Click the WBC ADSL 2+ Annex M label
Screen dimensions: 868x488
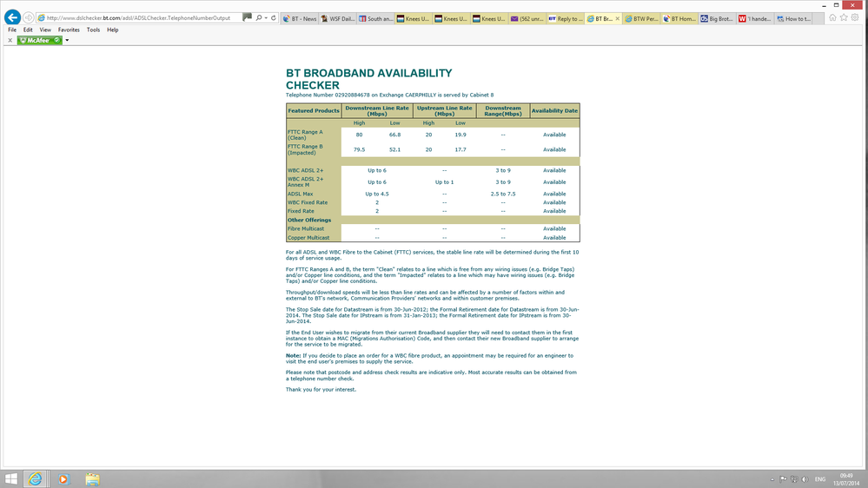(x=306, y=182)
